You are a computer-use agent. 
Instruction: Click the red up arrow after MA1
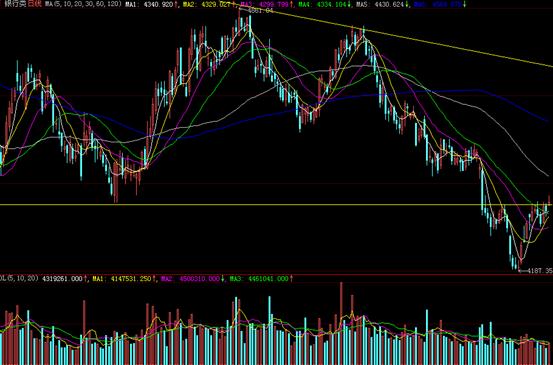point(175,4)
